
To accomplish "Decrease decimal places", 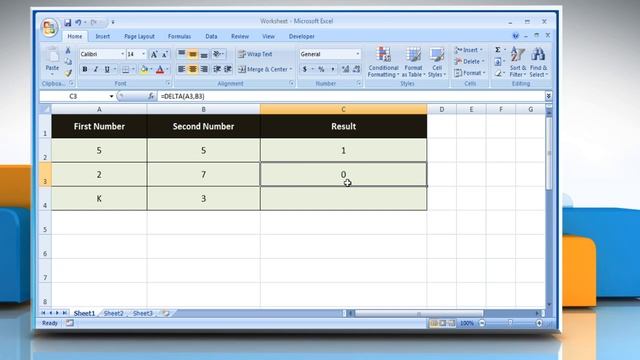I will coord(356,69).
